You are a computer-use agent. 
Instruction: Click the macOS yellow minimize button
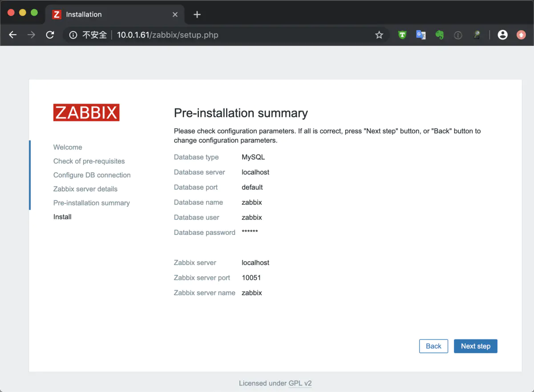pyautogui.click(x=23, y=12)
